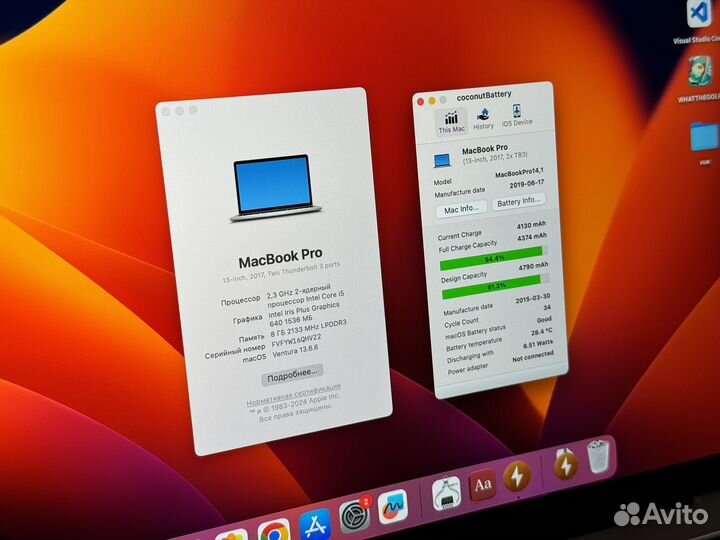The height and width of the screenshot is (540, 720).
Task: Open the Visual Studio Code desktop icon
Action: pos(699,14)
